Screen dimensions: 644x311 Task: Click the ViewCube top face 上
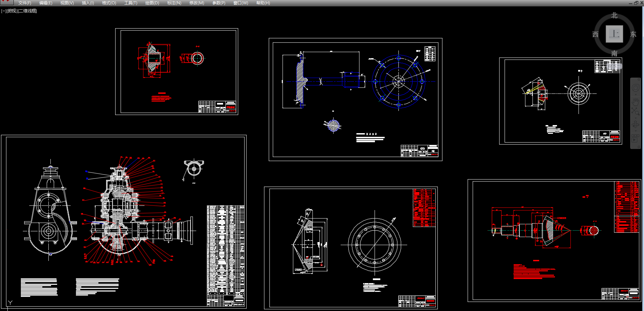tap(614, 34)
